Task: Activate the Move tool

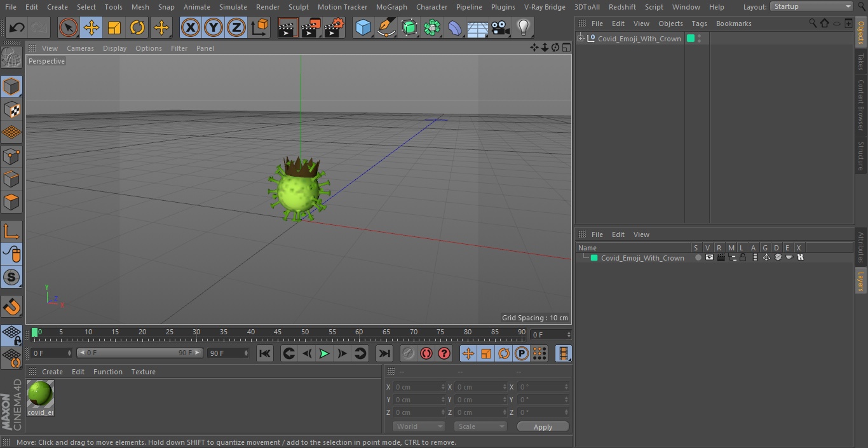Action: 91,28
